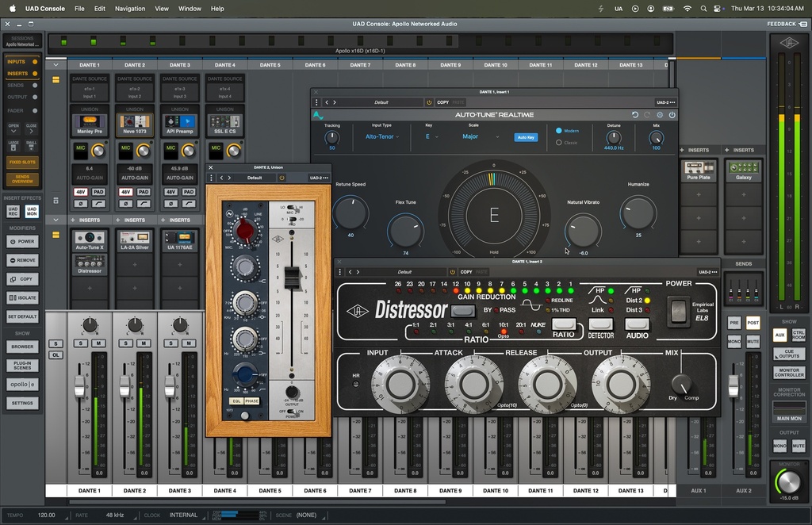Toggle the power icon in the Distressor window toolbar
Screen dimensions: 812x525
[x=452, y=272]
